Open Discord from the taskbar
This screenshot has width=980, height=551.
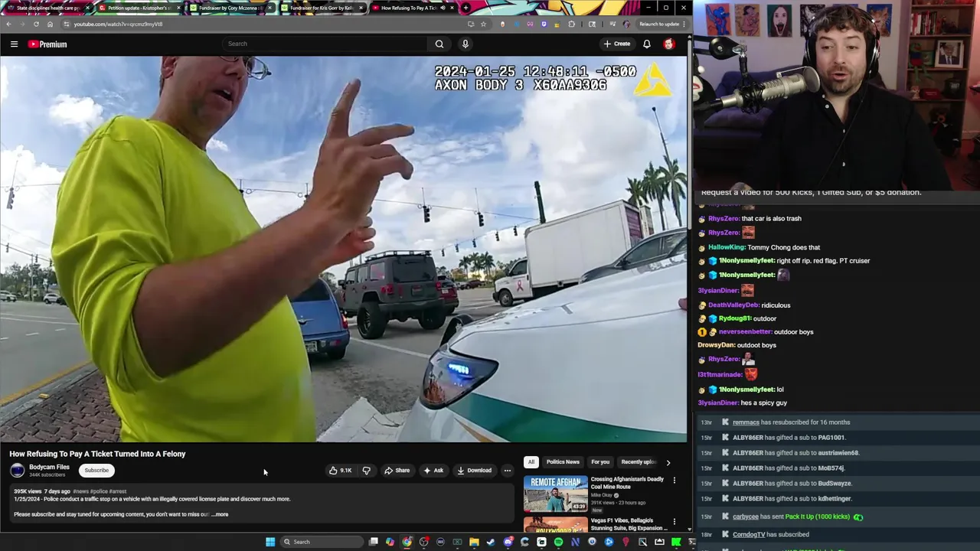[x=508, y=542]
